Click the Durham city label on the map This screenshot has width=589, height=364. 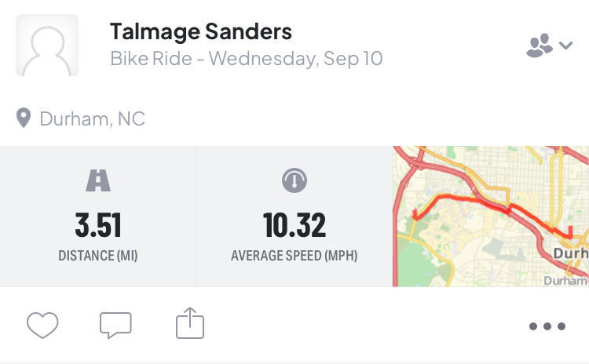point(570,254)
